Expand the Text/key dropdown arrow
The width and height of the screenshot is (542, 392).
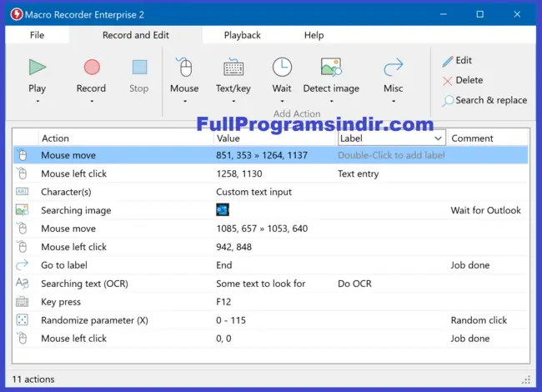tap(233, 101)
